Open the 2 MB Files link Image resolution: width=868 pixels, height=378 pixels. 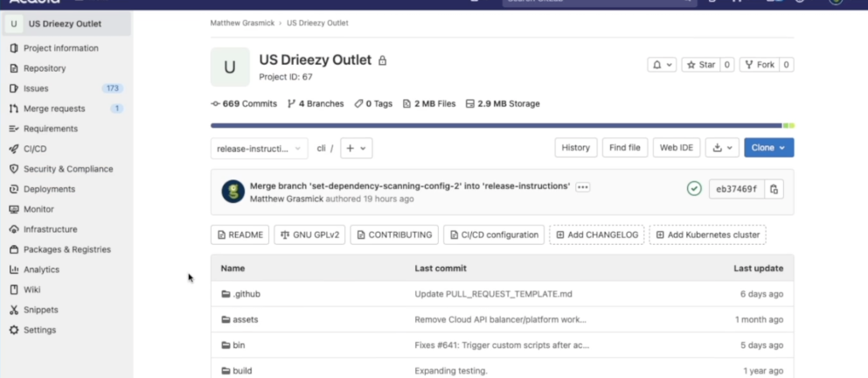coord(429,103)
